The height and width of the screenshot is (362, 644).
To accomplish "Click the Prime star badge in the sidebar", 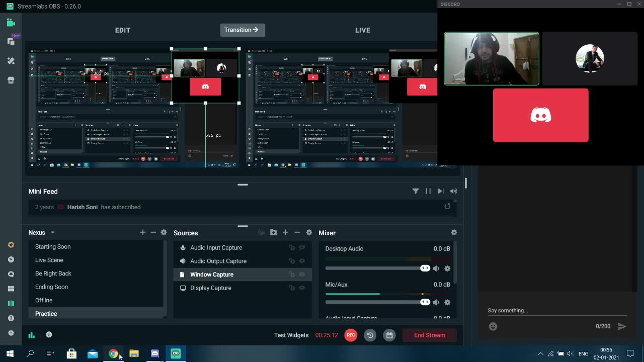I will point(11,245).
